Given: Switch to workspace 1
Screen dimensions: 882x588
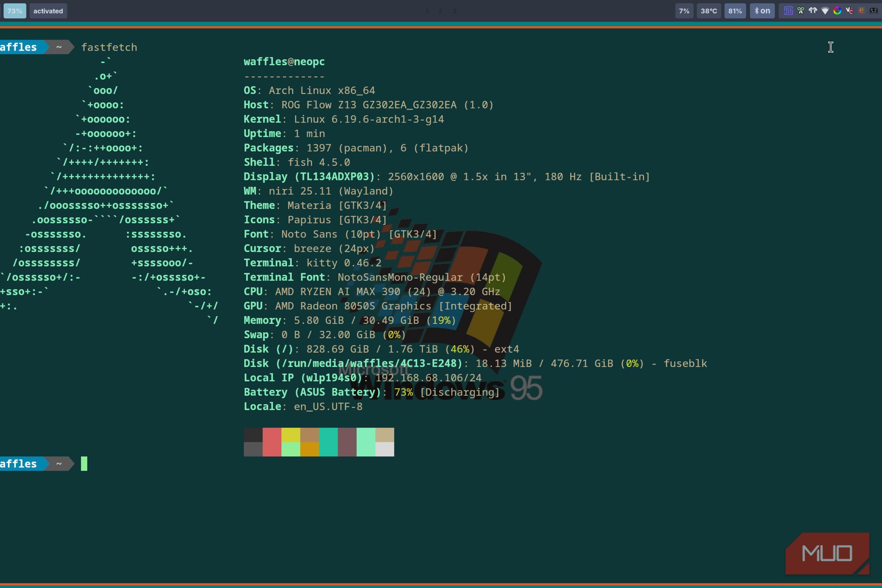Looking at the screenshot, I should tap(427, 11).
